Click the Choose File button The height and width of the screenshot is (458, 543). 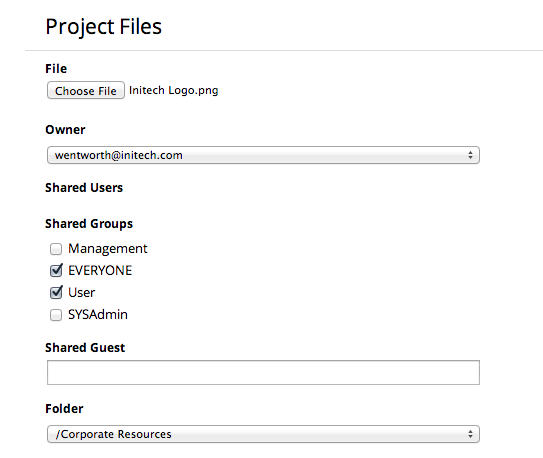pyautogui.click(x=86, y=90)
